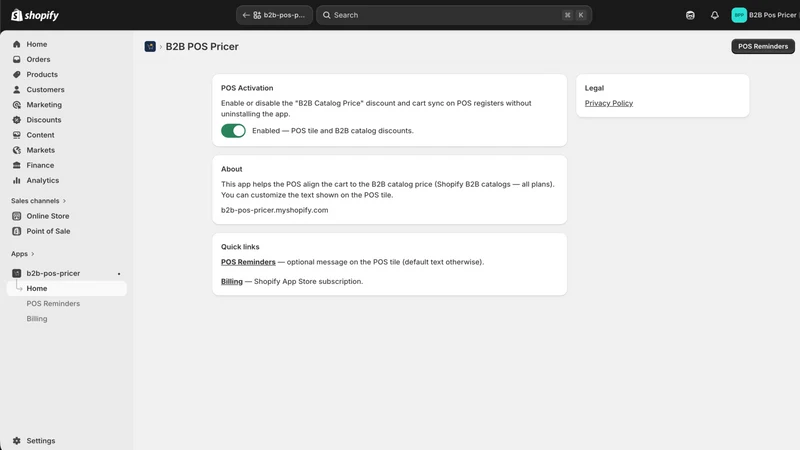Screen dimensions: 800x450
Task: Click the b2b-pos-pricer app icon in sidebar
Action: 17,273
